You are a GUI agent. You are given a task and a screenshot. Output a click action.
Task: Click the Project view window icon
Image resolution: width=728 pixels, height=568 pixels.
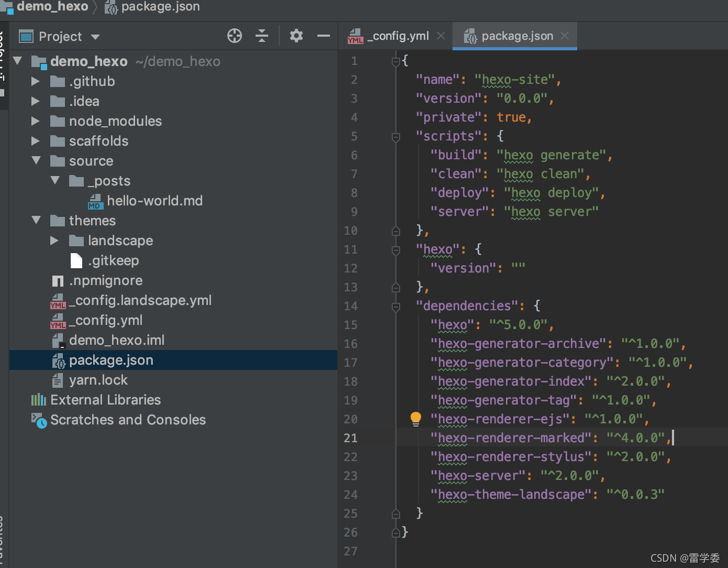[x=26, y=37]
